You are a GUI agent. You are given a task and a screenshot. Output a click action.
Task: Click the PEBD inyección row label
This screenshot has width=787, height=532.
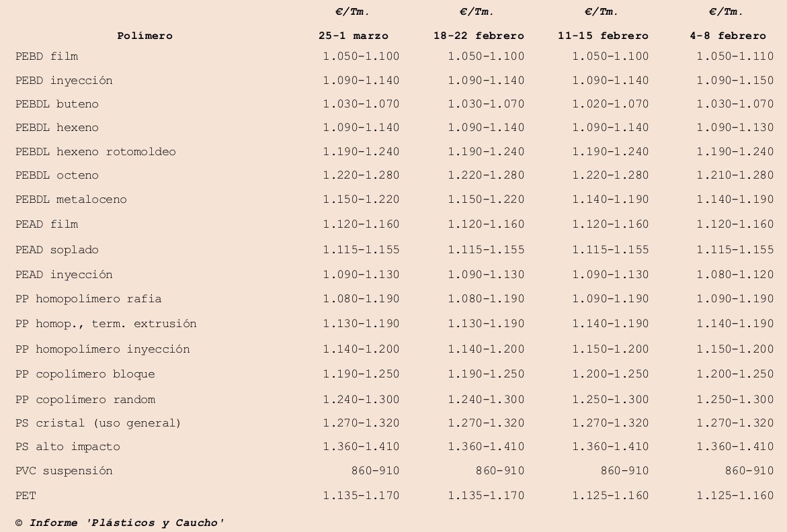pyautogui.click(x=64, y=80)
